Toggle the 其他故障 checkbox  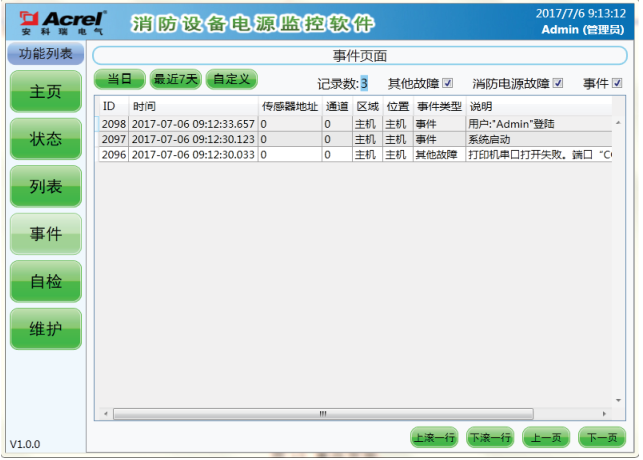tap(448, 83)
